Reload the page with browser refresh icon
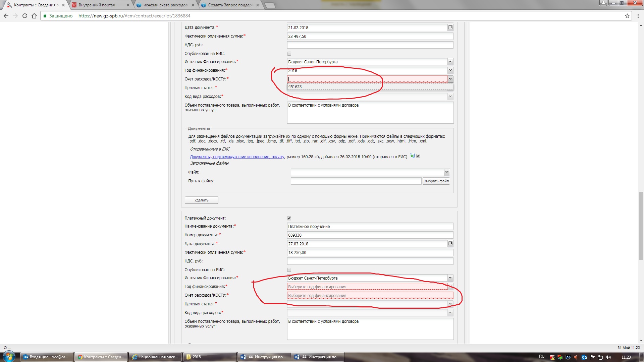Image resolution: width=644 pixels, height=362 pixels. click(24, 16)
